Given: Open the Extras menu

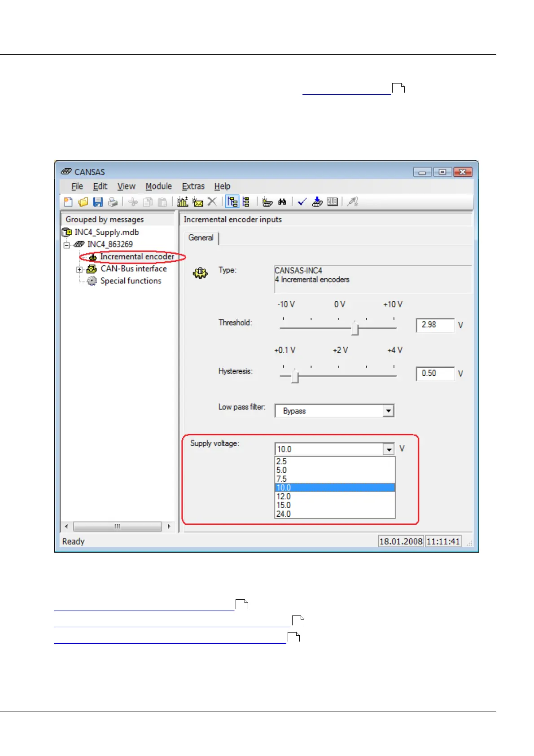Looking at the screenshot, I should pyautogui.click(x=193, y=186).
